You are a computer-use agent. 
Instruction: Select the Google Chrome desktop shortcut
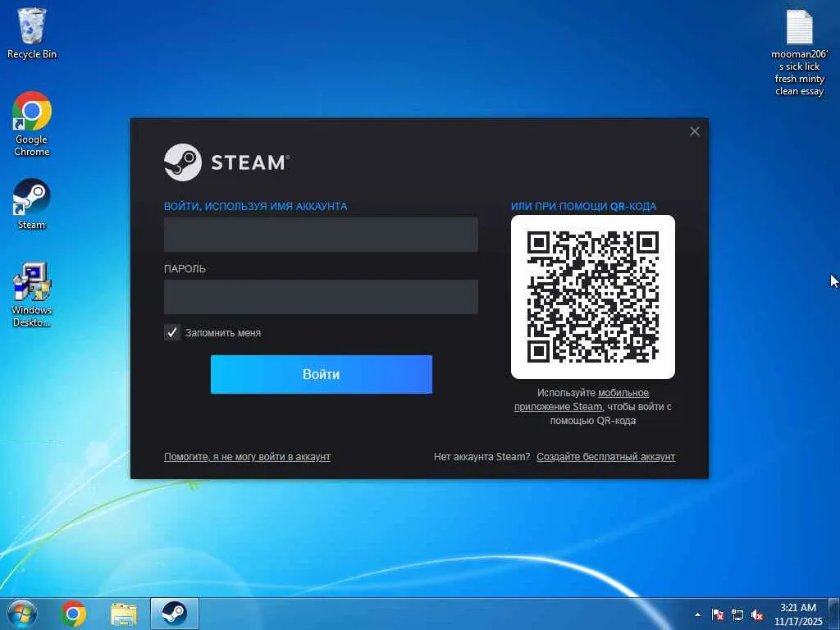32,124
